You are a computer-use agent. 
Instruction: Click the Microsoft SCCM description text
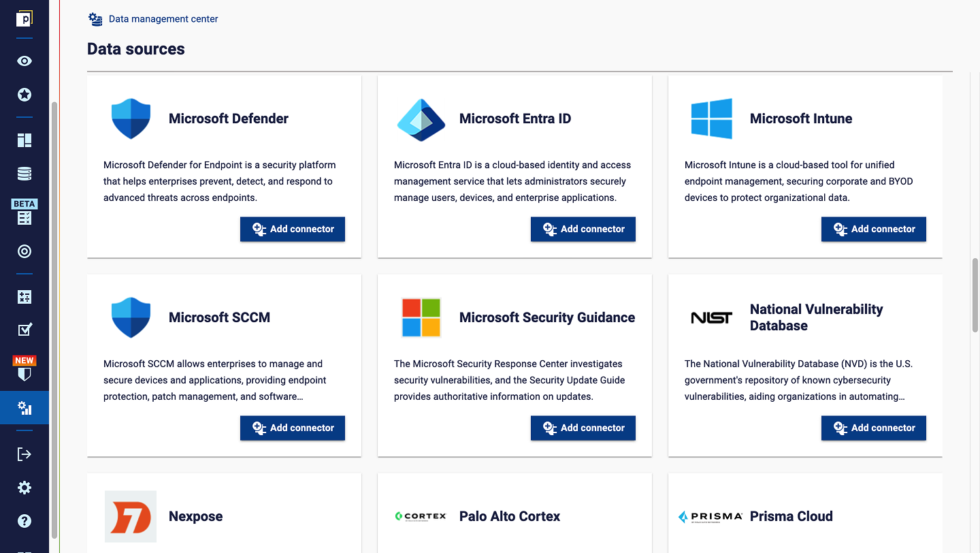click(x=215, y=380)
